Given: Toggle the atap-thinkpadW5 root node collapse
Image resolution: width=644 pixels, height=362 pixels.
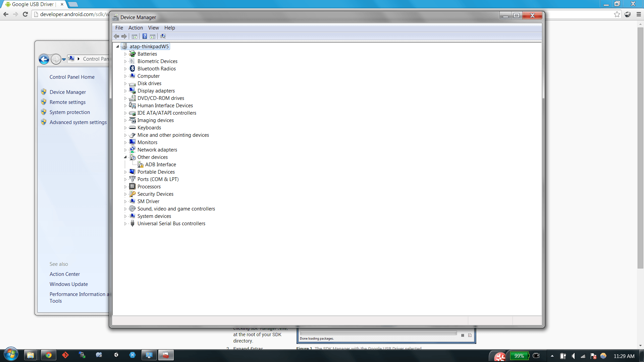Looking at the screenshot, I should pyautogui.click(x=118, y=46).
